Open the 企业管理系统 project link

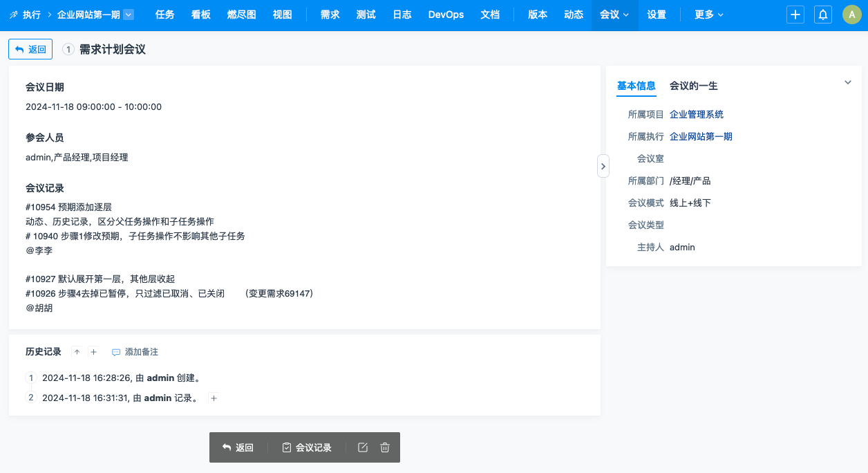click(x=696, y=114)
